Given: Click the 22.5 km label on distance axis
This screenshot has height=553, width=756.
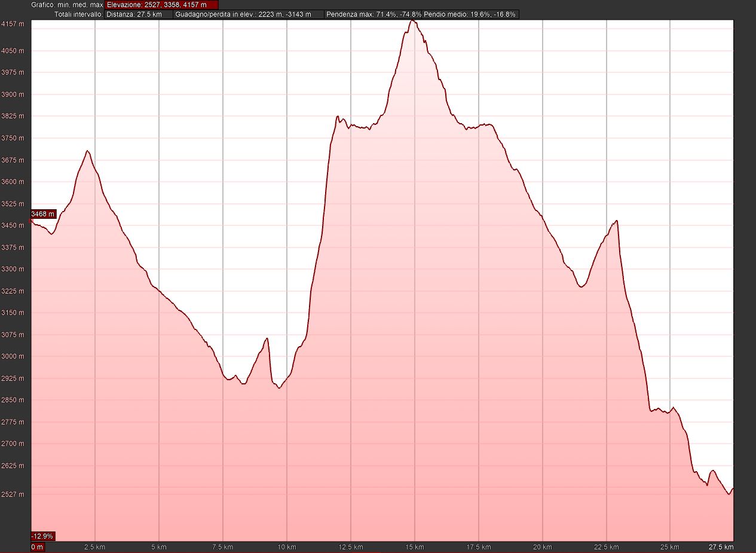Looking at the screenshot, I should coord(607,547).
